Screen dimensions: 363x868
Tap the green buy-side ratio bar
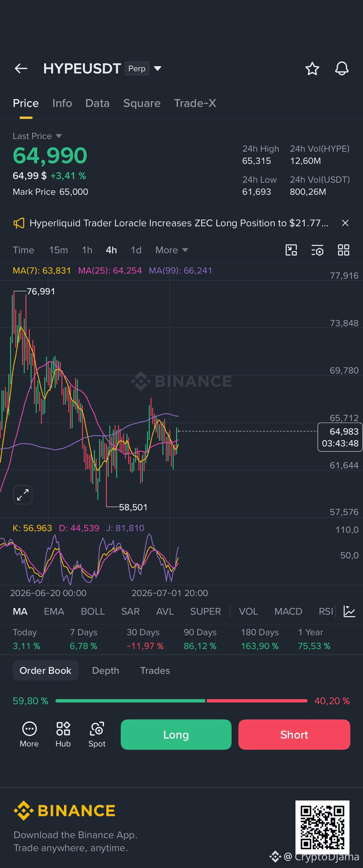click(x=130, y=701)
